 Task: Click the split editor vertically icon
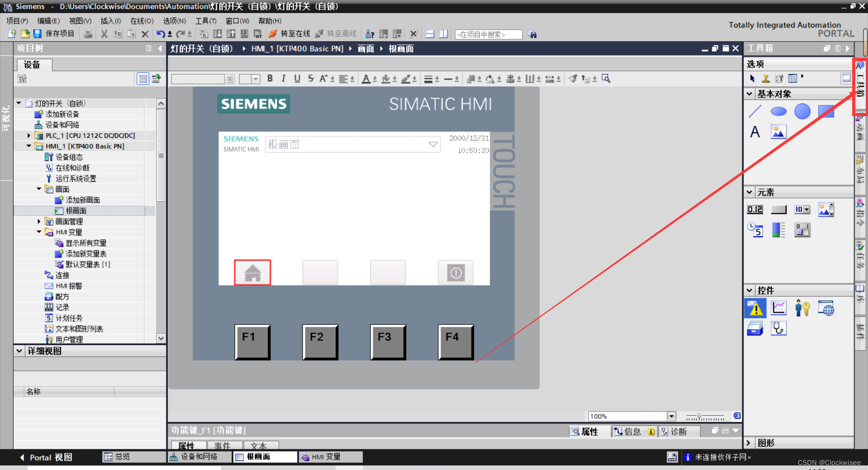click(443, 34)
